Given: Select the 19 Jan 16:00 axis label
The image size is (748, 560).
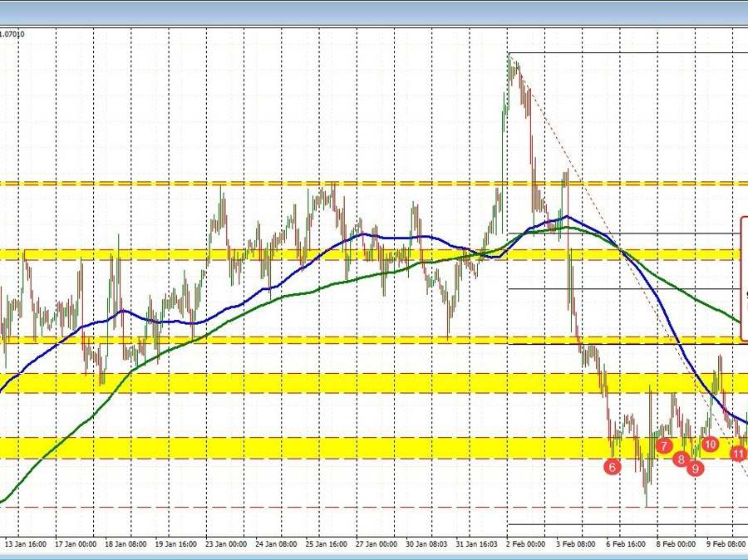Looking at the screenshot, I should pos(175,544).
